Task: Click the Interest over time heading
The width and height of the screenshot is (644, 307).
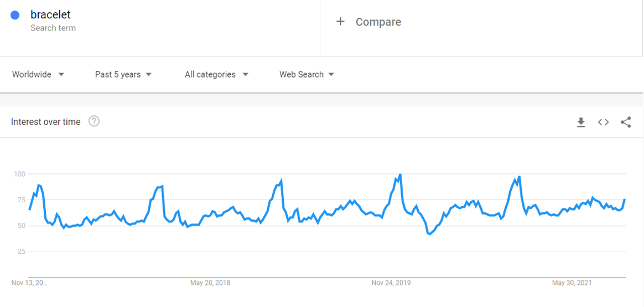Action: 45,122
